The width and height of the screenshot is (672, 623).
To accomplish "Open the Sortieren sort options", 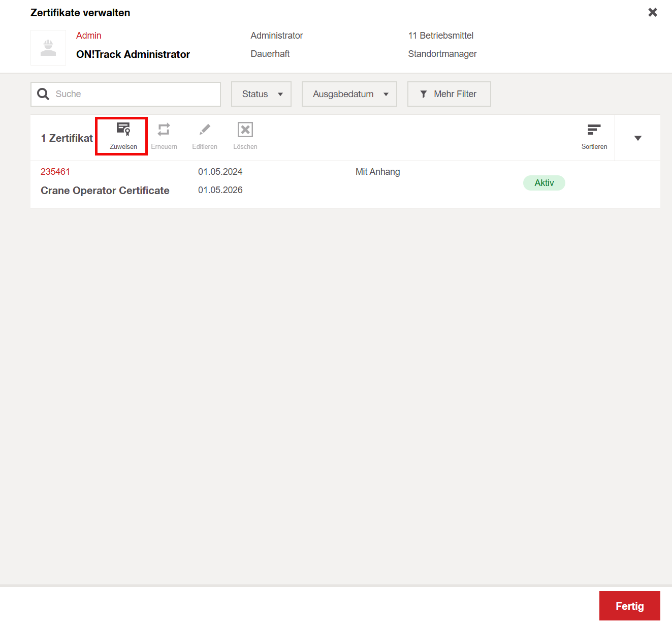I will tap(594, 137).
